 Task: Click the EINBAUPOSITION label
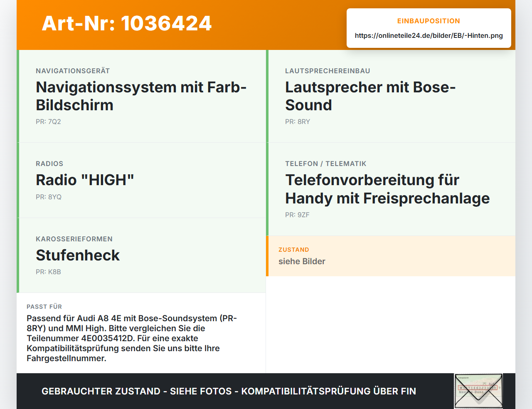pos(429,21)
